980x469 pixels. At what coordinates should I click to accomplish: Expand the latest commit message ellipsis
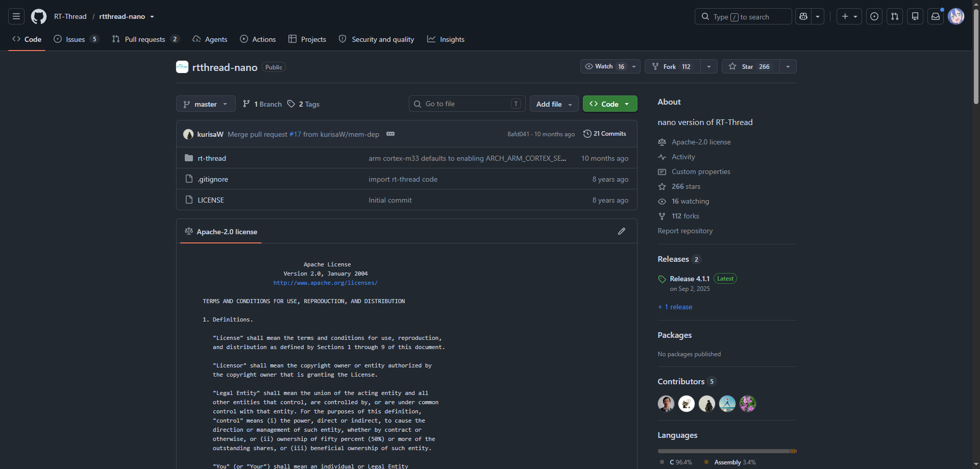(x=390, y=134)
